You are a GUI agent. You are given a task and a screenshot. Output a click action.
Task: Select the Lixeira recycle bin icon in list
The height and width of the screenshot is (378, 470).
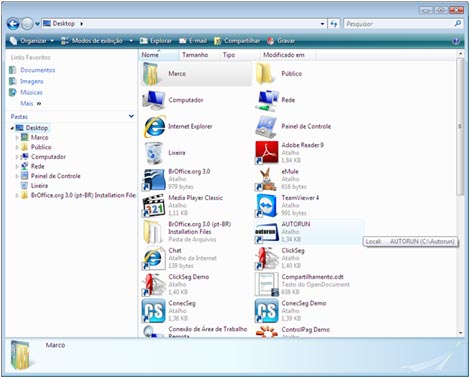[154, 153]
